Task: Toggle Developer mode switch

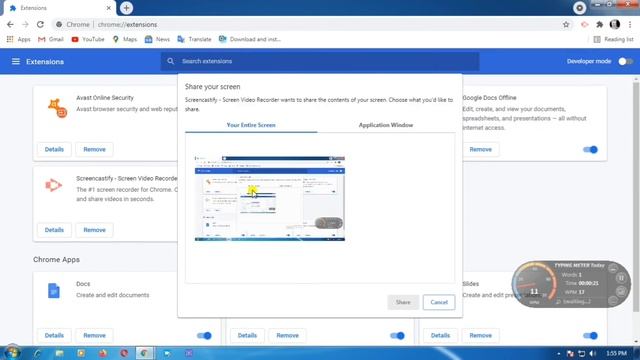Action: coord(625,61)
